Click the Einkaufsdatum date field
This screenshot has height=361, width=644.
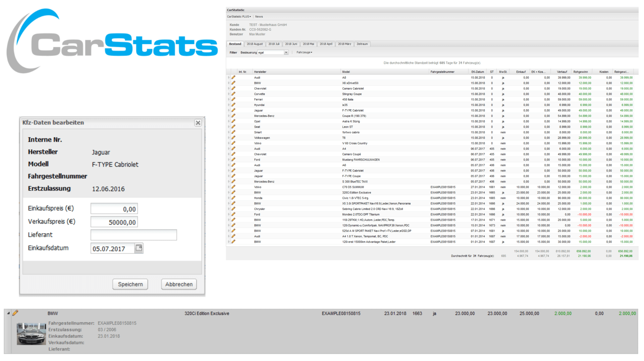click(x=113, y=248)
